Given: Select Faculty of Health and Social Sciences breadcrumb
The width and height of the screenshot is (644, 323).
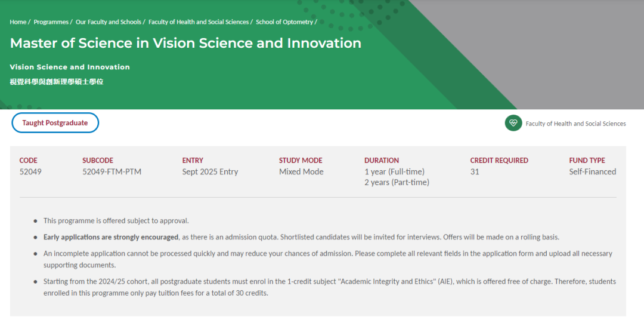Looking at the screenshot, I should [x=199, y=22].
